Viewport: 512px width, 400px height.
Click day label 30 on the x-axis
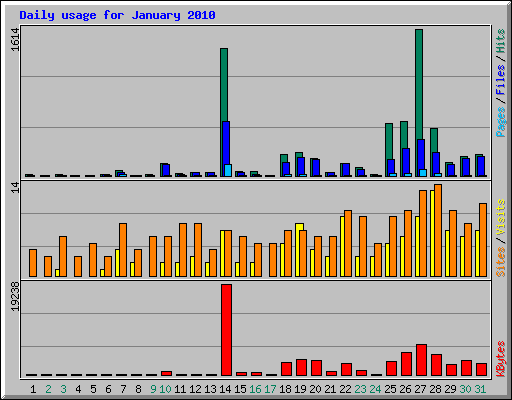click(465, 389)
